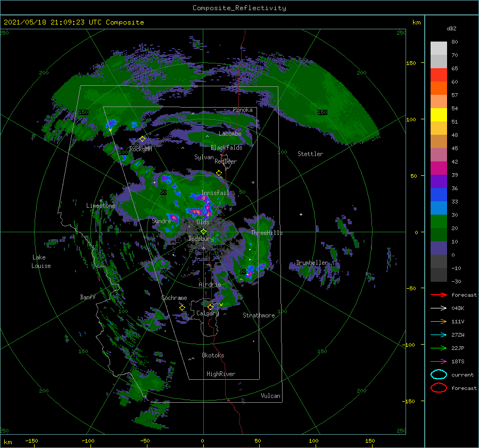Click the magenta 18TS arrow legend icon
479x448 pixels.
click(439, 362)
